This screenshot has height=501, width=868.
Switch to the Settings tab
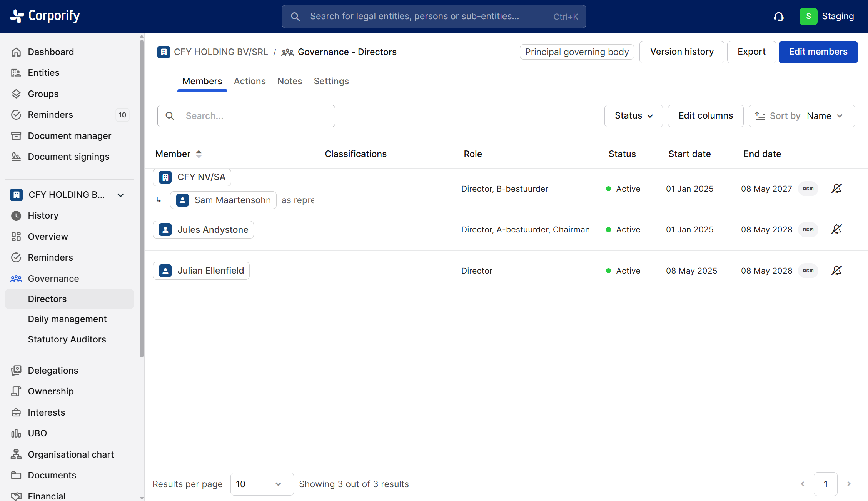(331, 81)
